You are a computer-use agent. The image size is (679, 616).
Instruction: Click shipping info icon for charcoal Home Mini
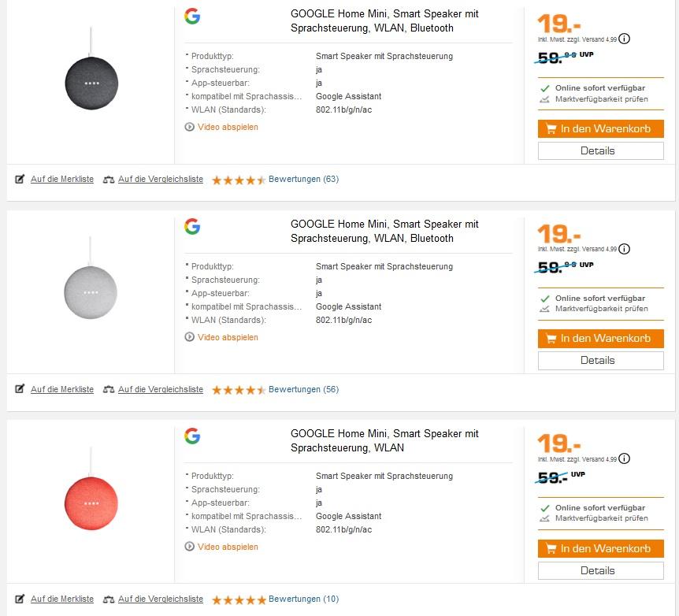tap(625, 39)
